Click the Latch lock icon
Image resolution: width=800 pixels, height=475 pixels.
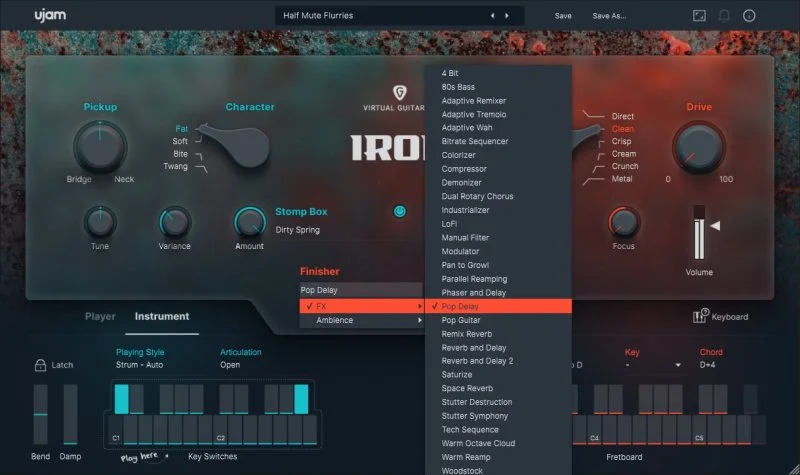click(x=40, y=365)
